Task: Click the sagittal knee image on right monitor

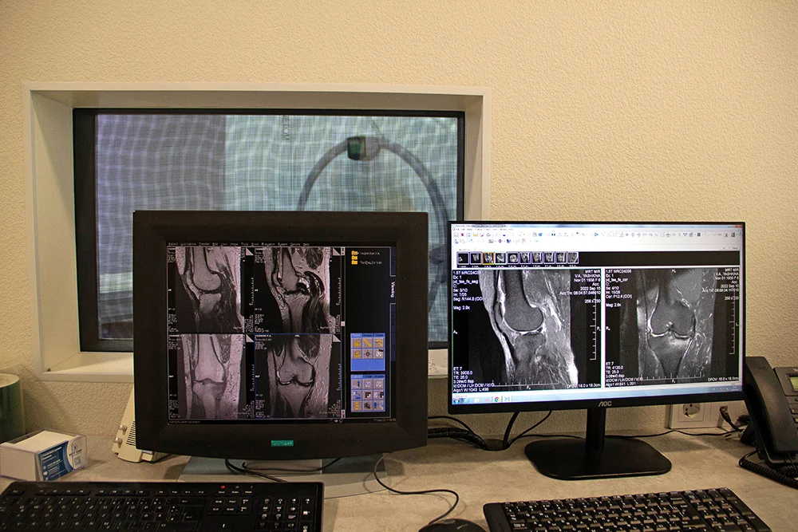Action: (527, 327)
